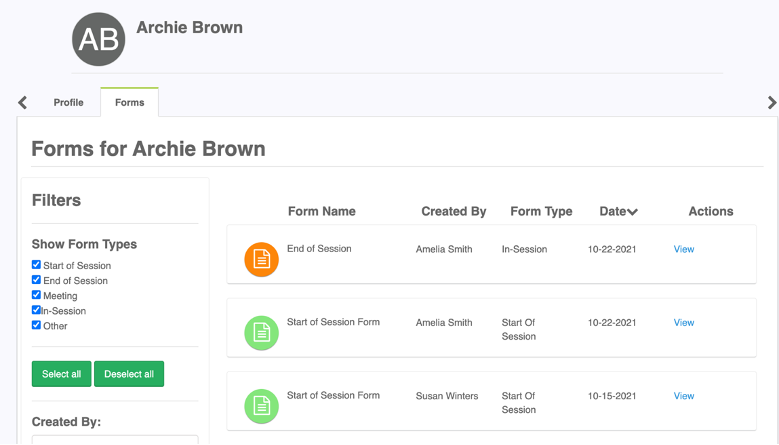The height and width of the screenshot is (445, 779).
Task: Click the Select all button
Action: point(62,374)
